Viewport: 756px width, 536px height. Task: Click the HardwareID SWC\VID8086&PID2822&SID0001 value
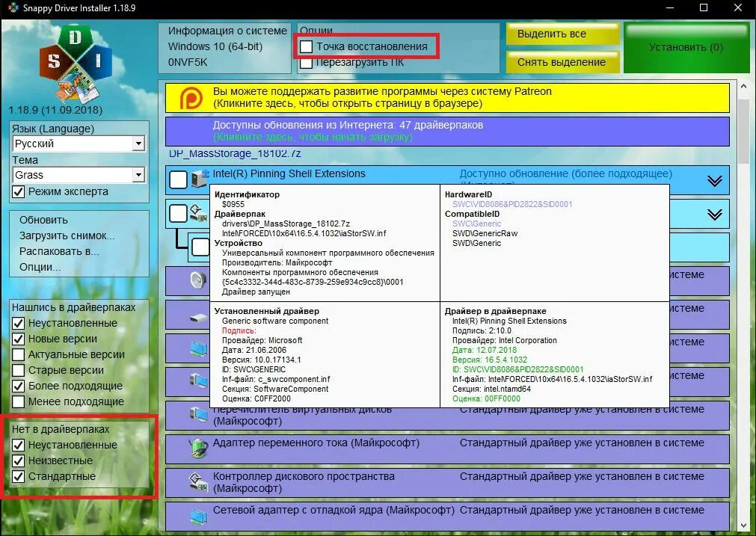click(x=512, y=204)
